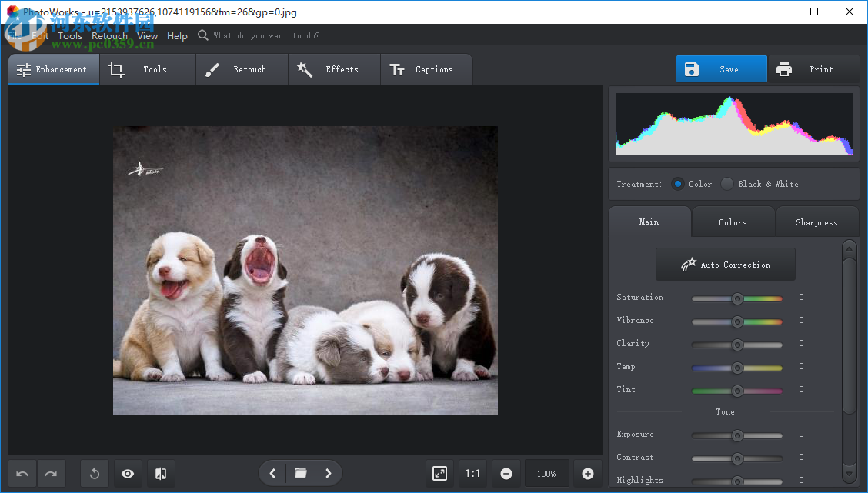This screenshot has height=493, width=868.
Task: Apply Auto Correction
Action: pyautogui.click(x=725, y=264)
